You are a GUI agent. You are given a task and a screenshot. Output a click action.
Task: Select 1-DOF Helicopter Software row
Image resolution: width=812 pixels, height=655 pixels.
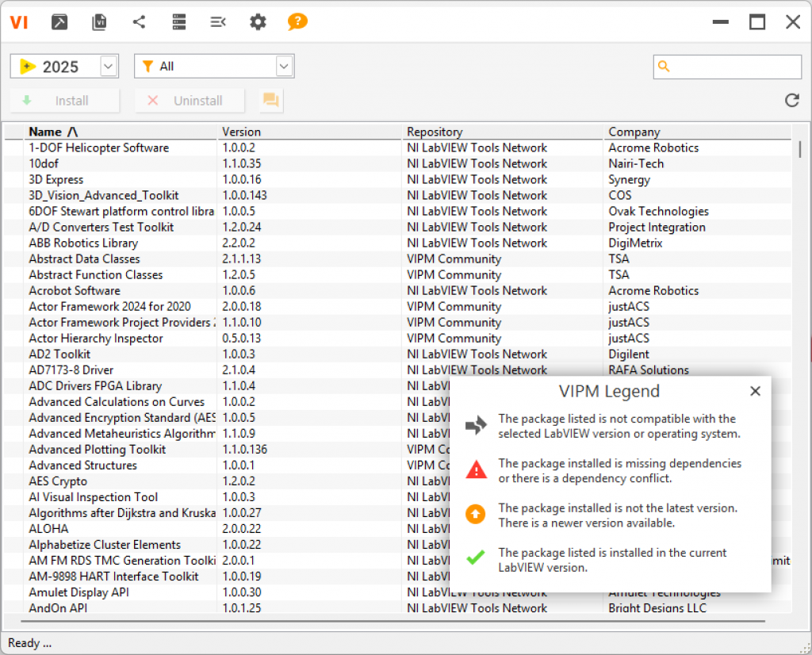[x=398, y=147]
